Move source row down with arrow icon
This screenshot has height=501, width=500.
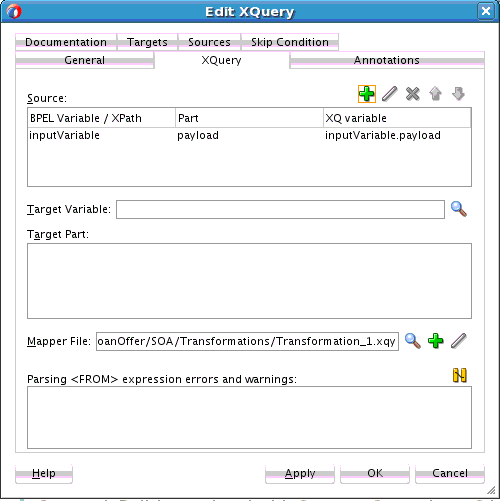(458, 94)
